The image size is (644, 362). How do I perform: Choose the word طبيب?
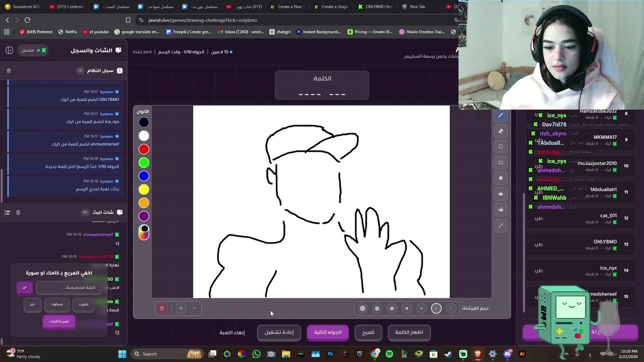(x=83, y=304)
